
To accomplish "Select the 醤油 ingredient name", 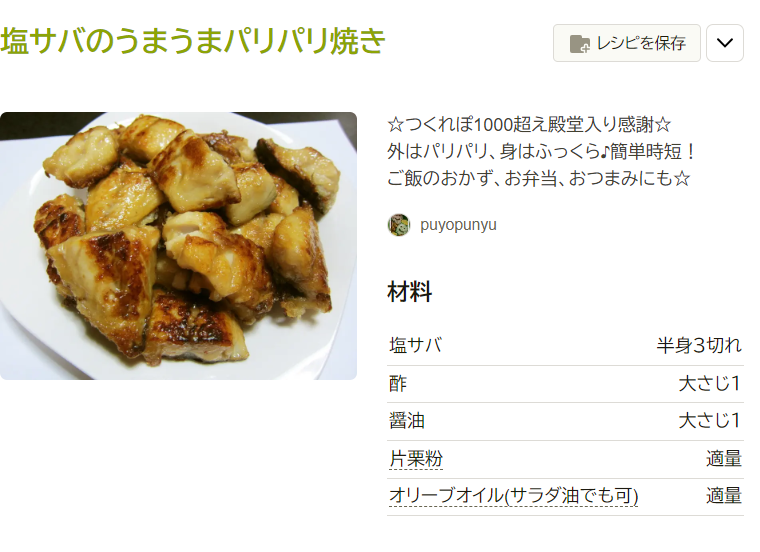I will [x=407, y=421].
